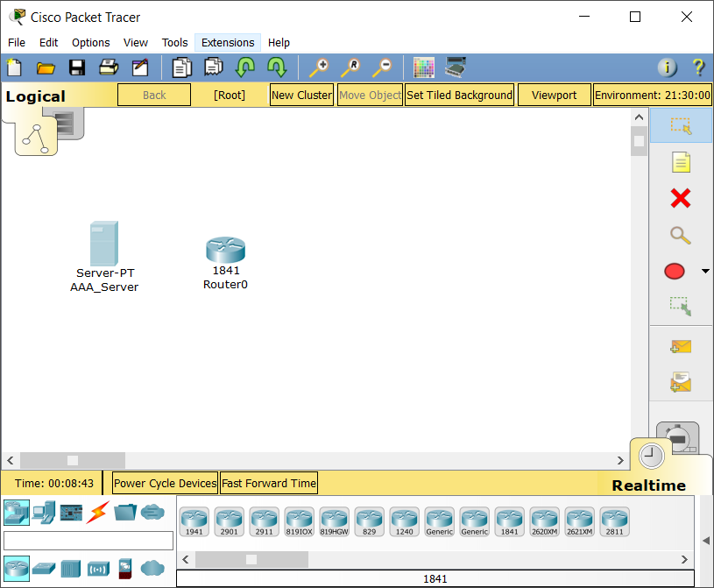This screenshot has width=714, height=588.
Task: Open help with the question mark icon
Action: pos(698,67)
